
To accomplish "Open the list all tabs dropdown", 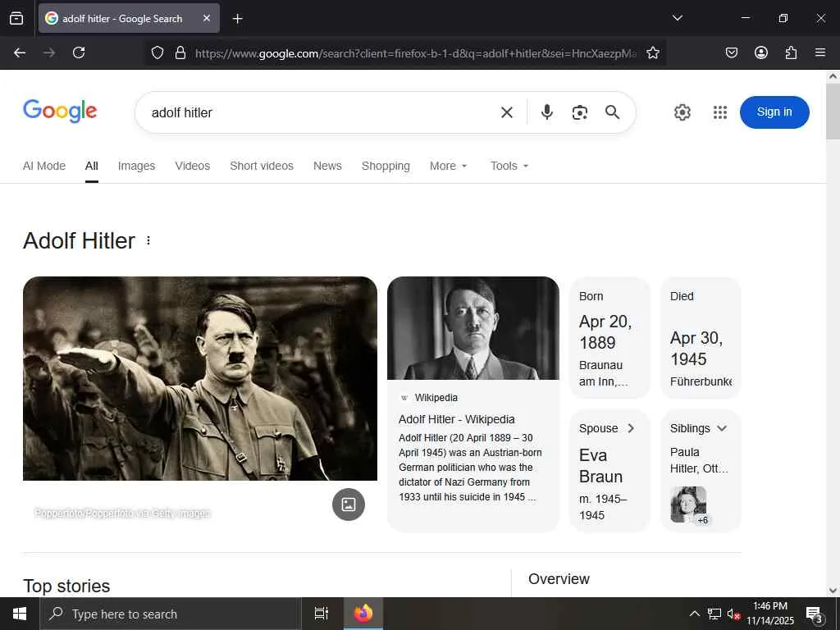I will pos(677,18).
